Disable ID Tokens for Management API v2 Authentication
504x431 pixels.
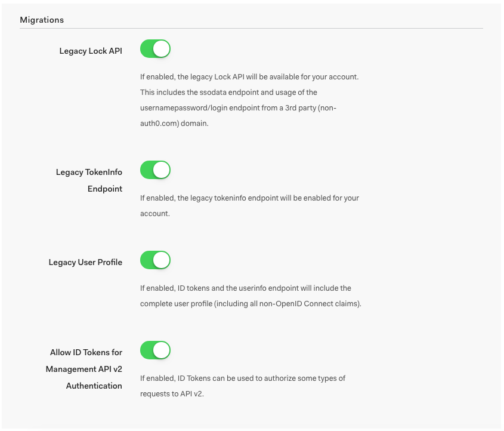pyautogui.click(x=155, y=350)
